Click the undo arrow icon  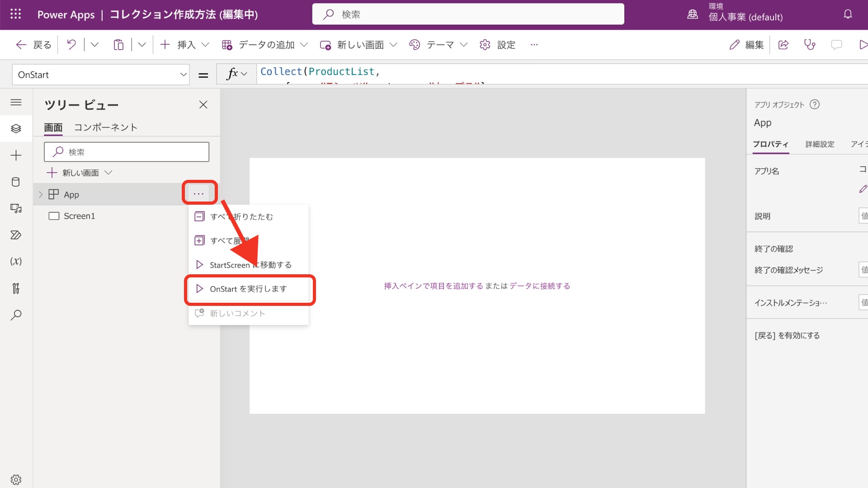71,44
